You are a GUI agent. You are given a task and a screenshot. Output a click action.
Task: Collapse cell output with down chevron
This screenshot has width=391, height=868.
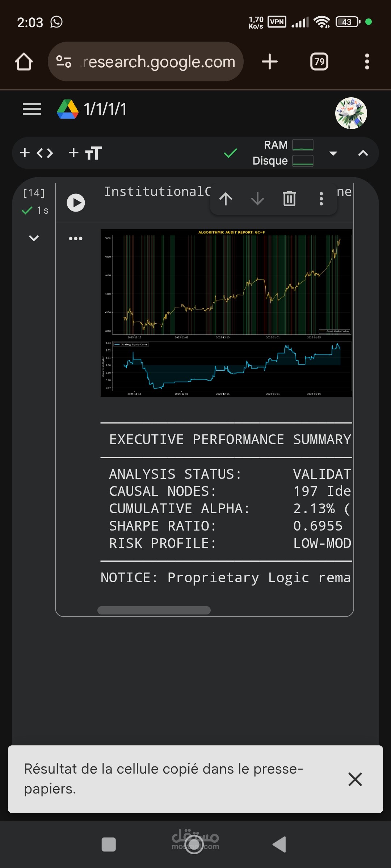tap(34, 238)
